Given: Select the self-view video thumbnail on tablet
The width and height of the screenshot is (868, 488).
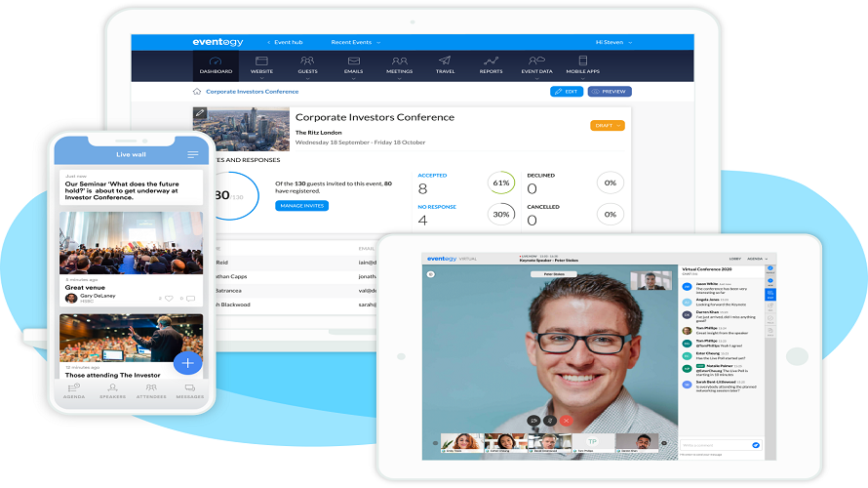Looking at the screenshot, I should tap(651, 281).
